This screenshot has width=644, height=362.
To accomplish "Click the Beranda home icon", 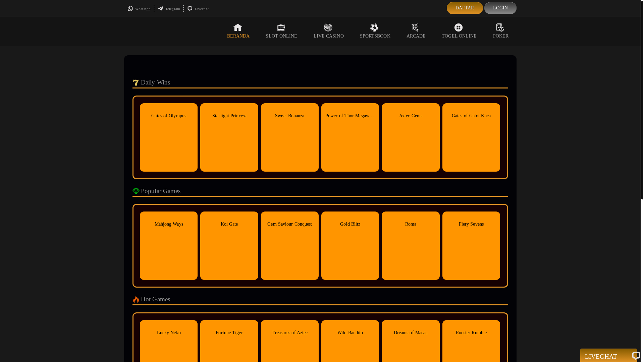I will (x=238, y=27).
